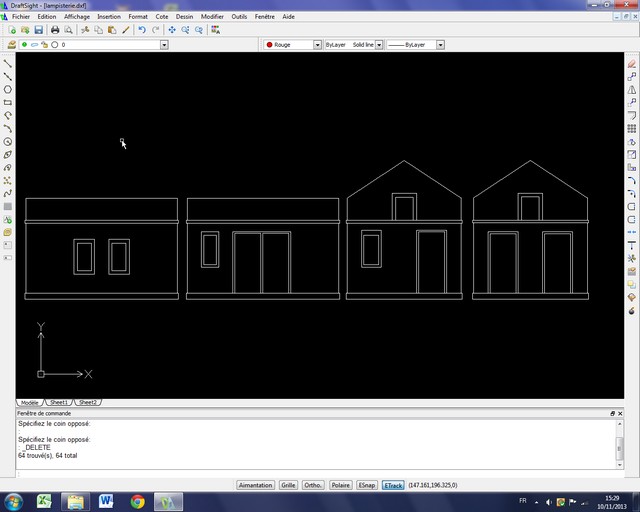Screen dimensions: 640x512
Task: Click the Print icon in toolbar
Action: coord(55,30)
